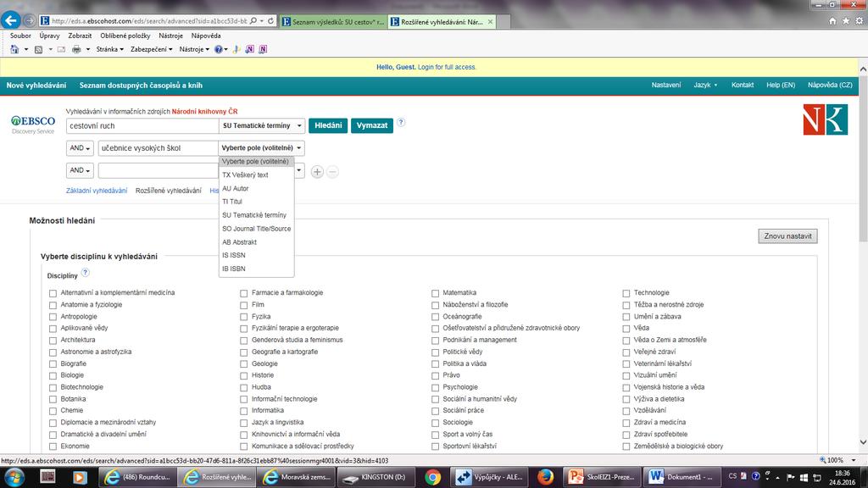
Task: Click Login for full access link
Action: tap(447, 67)
